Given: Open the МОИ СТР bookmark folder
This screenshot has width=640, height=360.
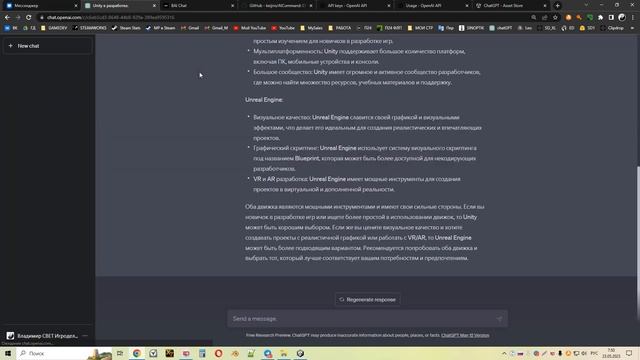Looking at the screenshot, I should [x=420, y=28].
